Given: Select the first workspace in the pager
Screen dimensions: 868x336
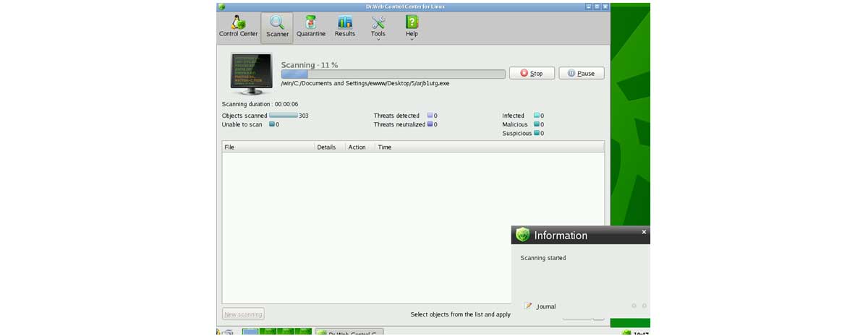Looking at the screenshot, I should coord(250,332).
